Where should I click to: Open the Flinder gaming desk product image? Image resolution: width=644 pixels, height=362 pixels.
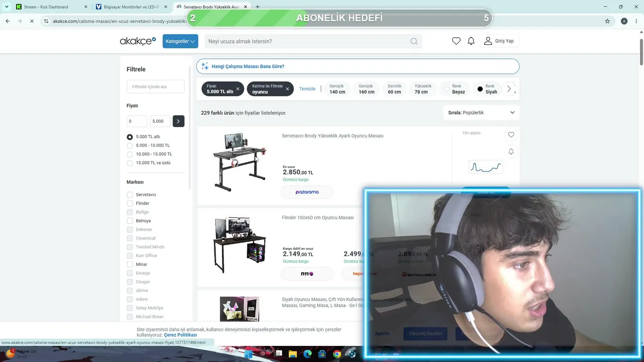click(x=239, y=245)
